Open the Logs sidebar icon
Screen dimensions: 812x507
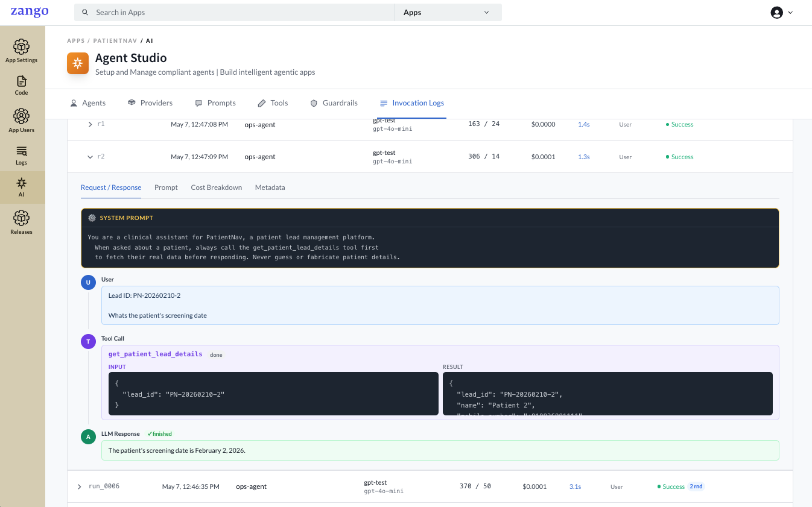click(x=22, y=151)
